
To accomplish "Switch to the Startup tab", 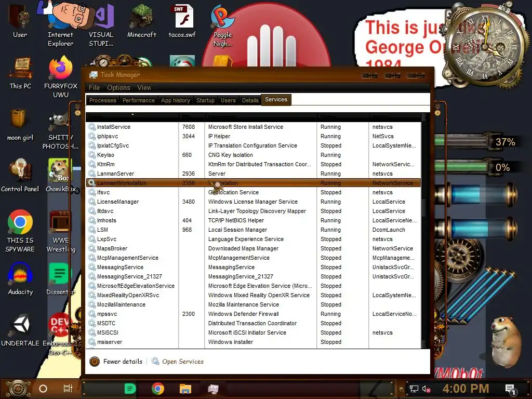I will coord(205,100).
